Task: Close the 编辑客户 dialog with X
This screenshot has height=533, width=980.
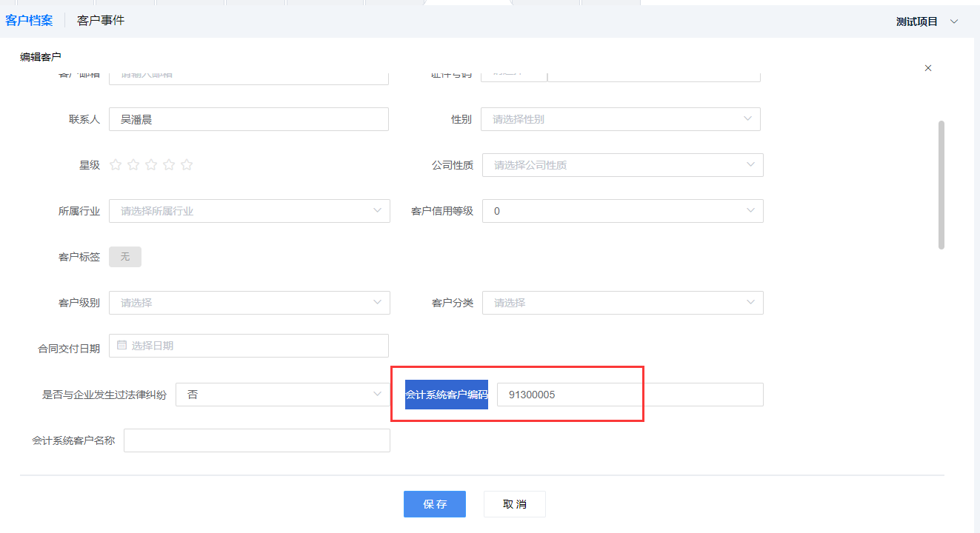Action: coord(928,68)
